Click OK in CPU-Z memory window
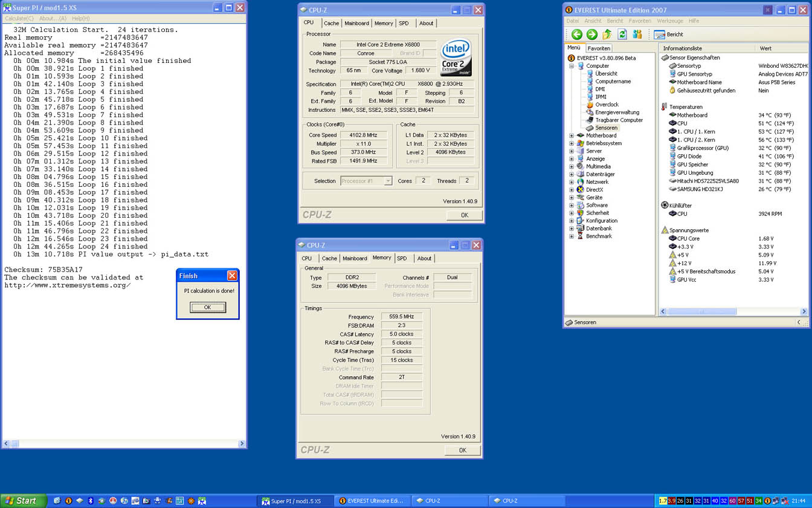812x508 pixels. [x=462, y=450]
